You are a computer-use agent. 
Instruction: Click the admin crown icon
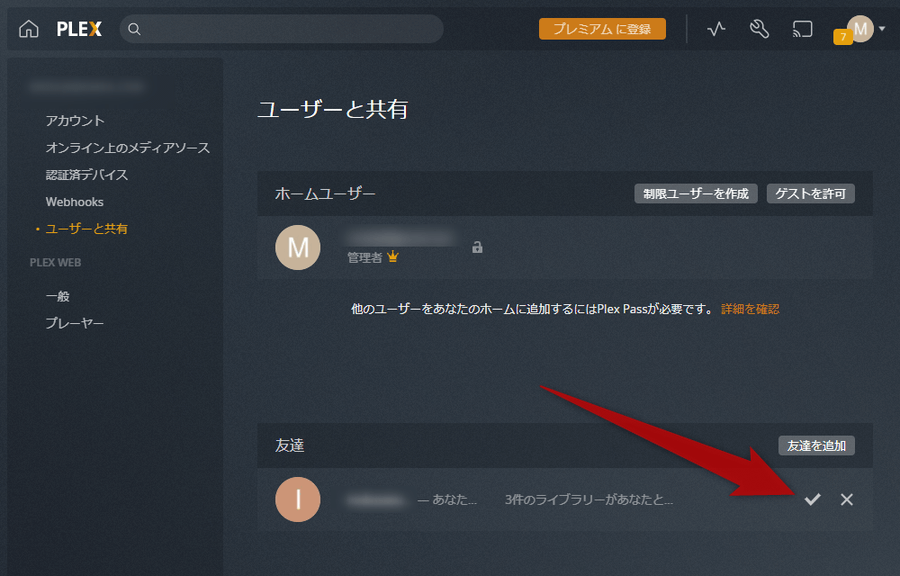tap(393, 256)
